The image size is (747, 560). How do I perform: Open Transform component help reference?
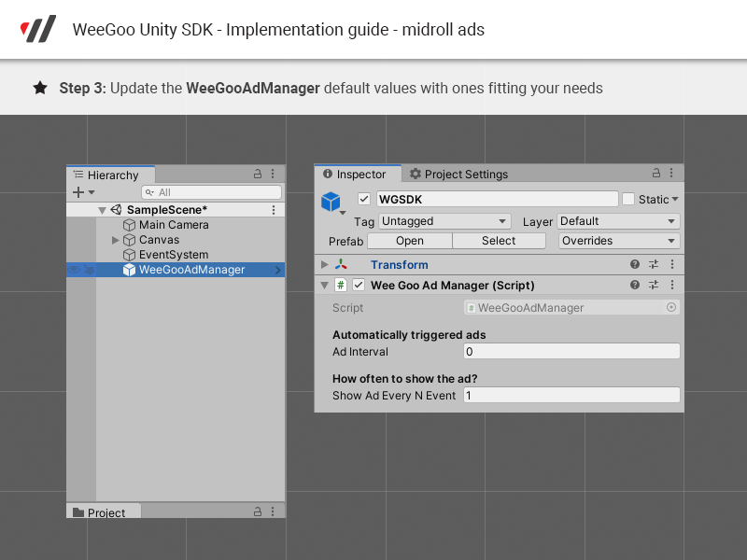pyautogui.click(x=635, y=264)
